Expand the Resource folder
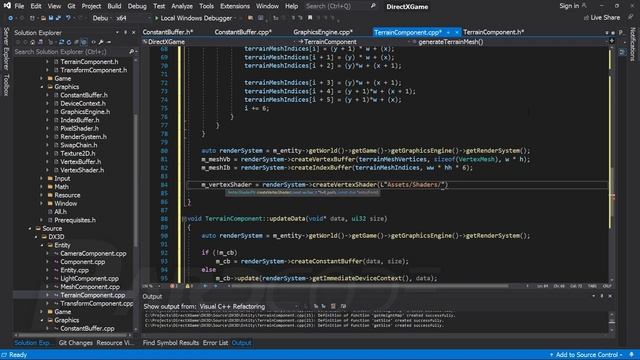Viewport: 640px width, 360px height. click(41, 196)
